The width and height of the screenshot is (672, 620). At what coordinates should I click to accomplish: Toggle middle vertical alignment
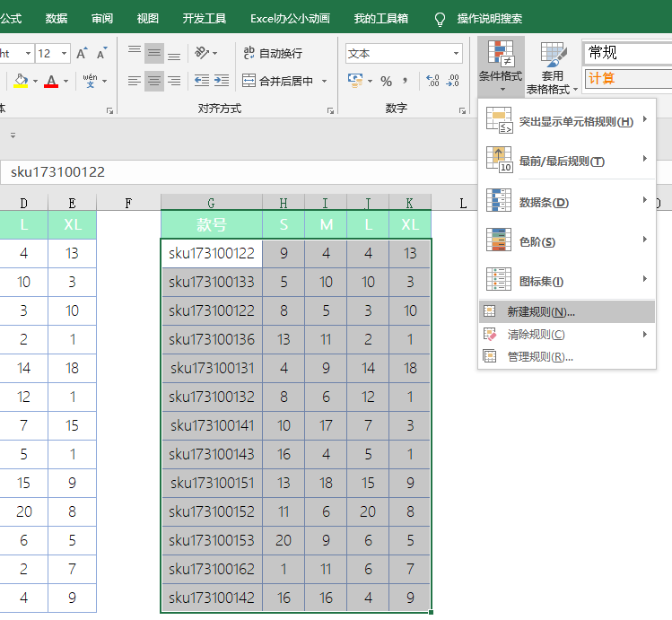click(154, 53)
